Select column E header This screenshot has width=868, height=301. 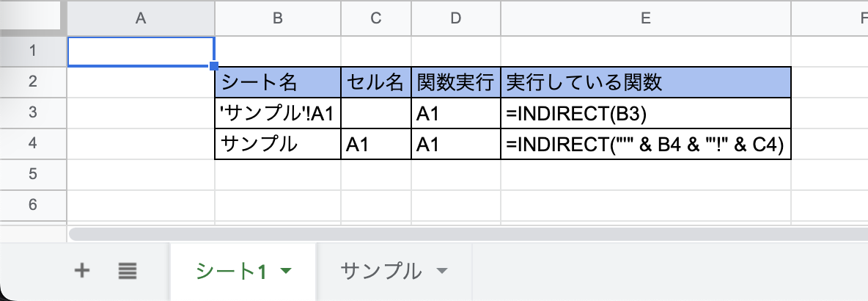[x=646, y=20]
